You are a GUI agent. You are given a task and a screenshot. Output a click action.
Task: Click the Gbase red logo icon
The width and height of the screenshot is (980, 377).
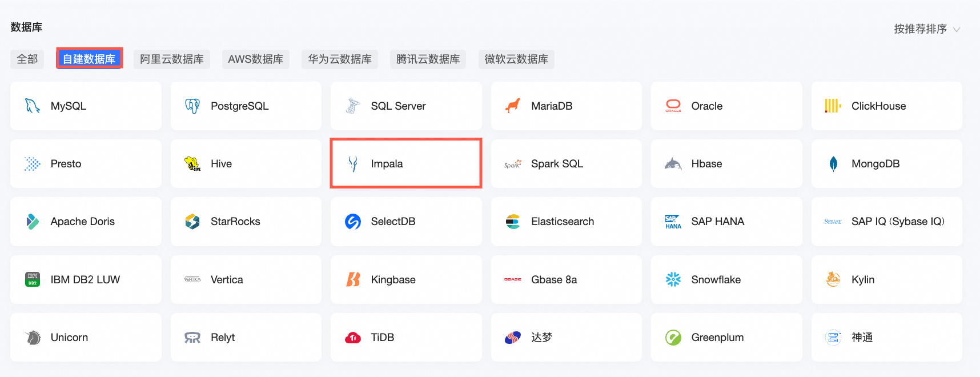point(513,279)
